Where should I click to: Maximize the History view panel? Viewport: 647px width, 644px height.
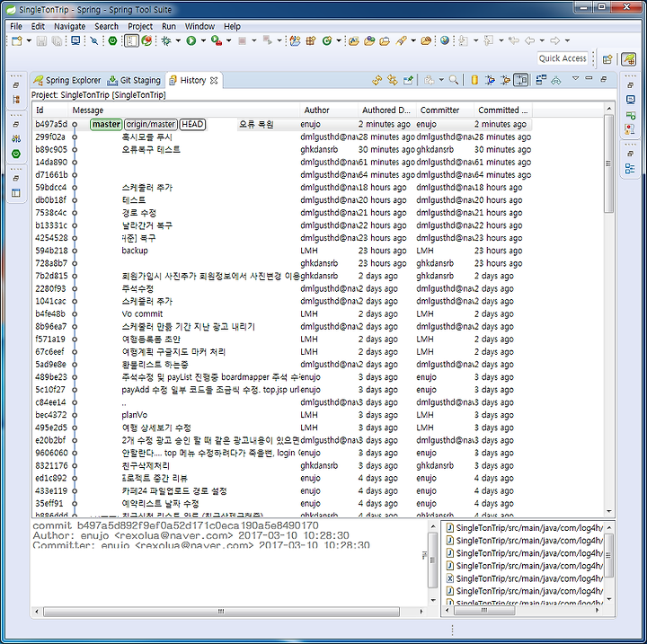pyautogui.click(x=604, y=78)
